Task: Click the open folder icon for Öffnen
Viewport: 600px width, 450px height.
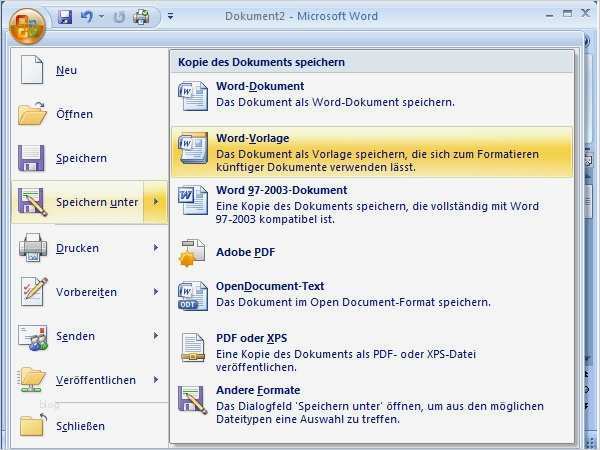Action: (32, 113)
